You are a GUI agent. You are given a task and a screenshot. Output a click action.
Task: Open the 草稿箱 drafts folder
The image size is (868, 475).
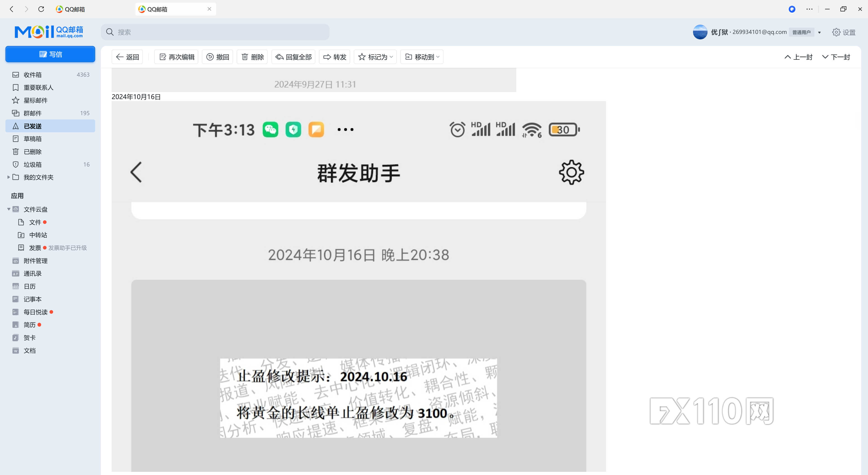click(x=50, y=139)
